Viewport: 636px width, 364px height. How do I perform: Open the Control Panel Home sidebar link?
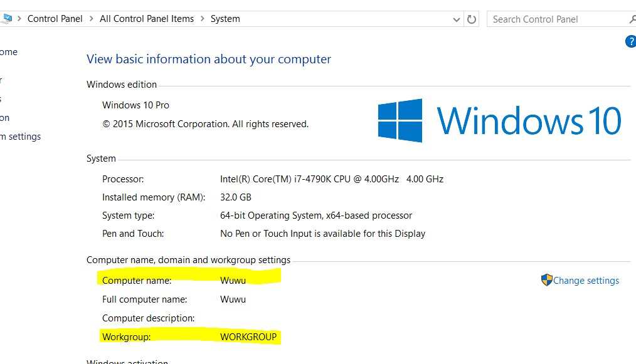pos(9,52)
